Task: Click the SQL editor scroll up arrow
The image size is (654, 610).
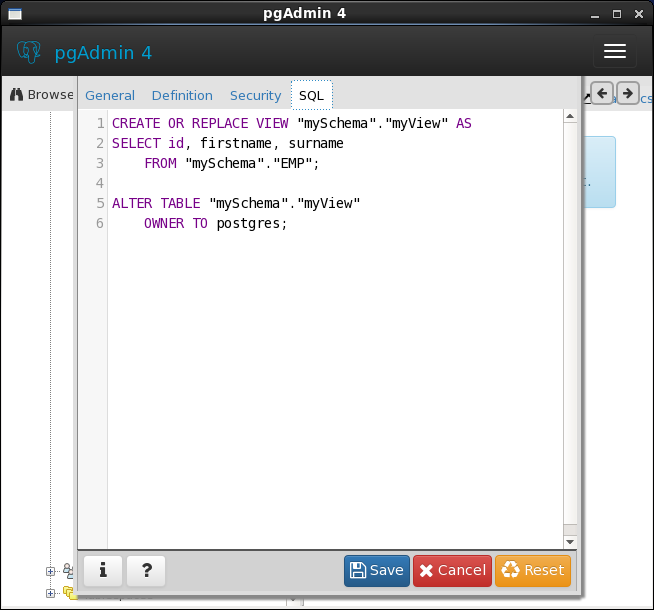Action: pyautogui.click(x=570, y=116)
